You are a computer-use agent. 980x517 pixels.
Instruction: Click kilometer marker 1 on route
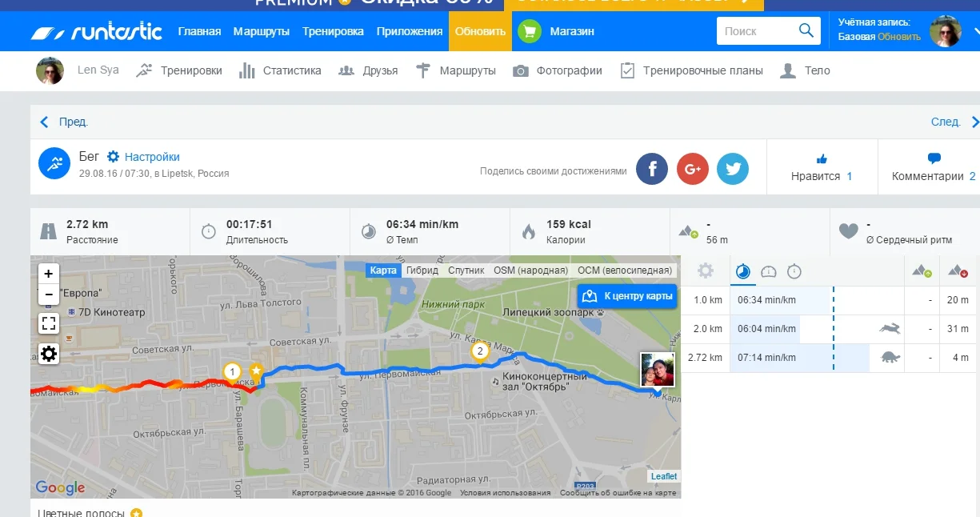(x=232, y=372)
